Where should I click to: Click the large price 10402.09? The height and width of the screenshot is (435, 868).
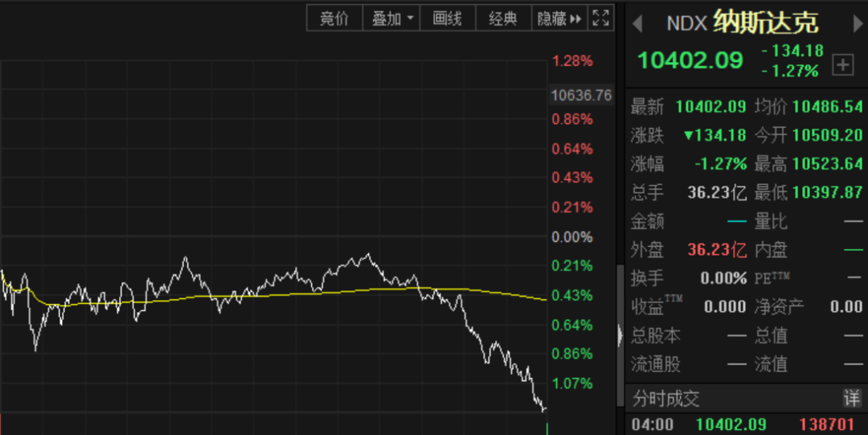[x=690, y=60]
